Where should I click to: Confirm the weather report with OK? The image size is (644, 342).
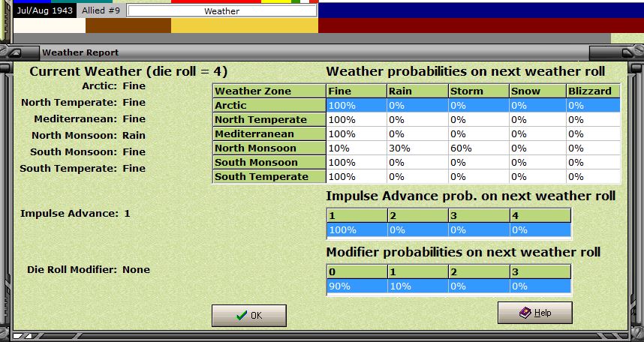[249, 315]
